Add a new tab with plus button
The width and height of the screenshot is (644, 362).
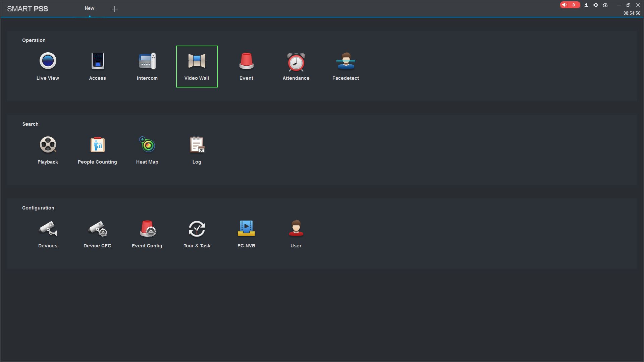(x=115, y=9)
